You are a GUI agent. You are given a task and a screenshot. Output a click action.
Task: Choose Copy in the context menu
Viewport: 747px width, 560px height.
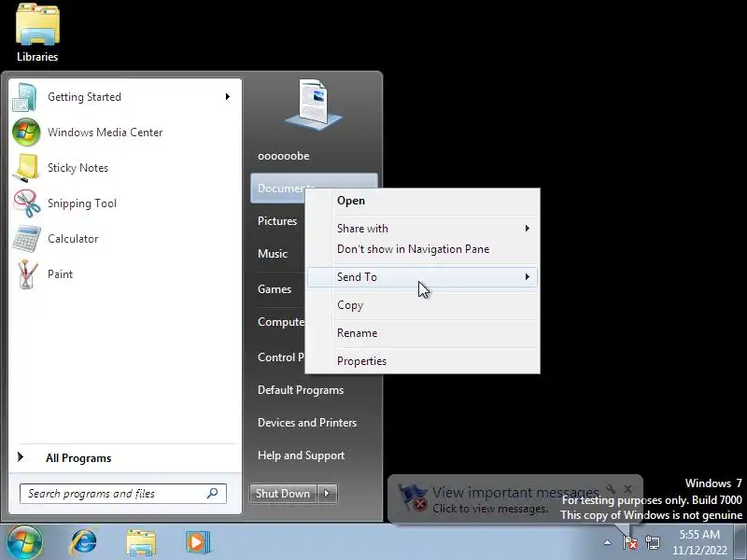(423, 305)
